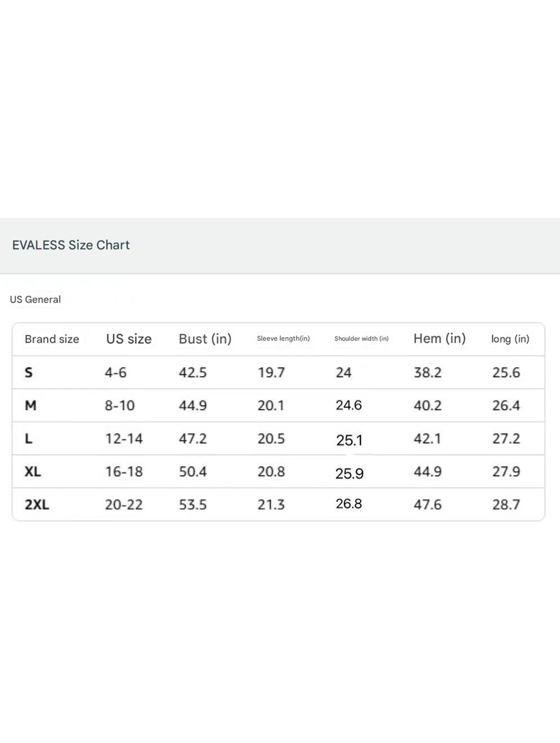Select the S brand size row
The width and height of the screenshot is (560, 743).
click(x=278, y=372)
